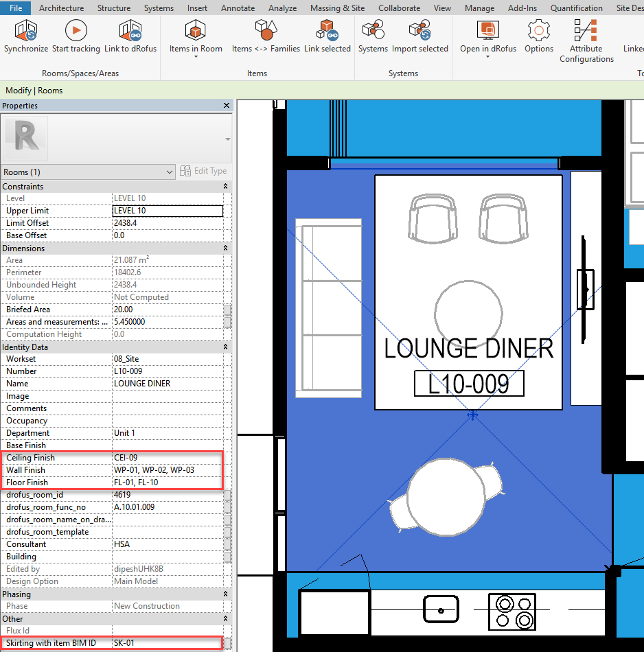Click the Link selected icon
This screenshot has width=644, height=652.
point(327,32)
